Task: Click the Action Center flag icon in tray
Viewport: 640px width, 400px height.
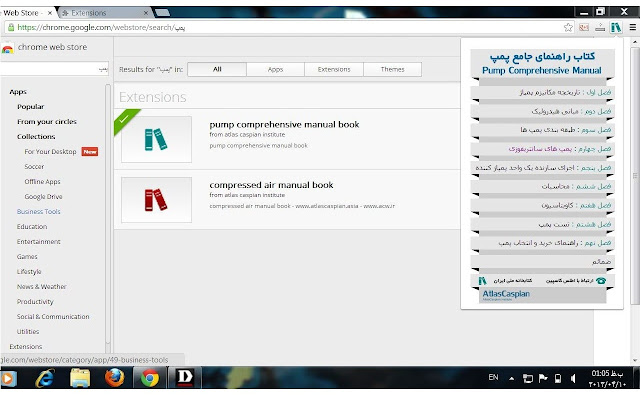Action: pos(543,378)
